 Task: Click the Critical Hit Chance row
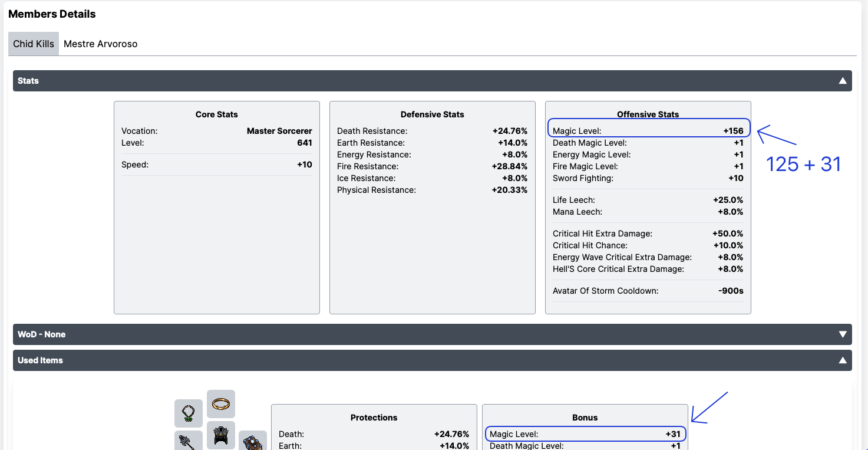(648, 245)
